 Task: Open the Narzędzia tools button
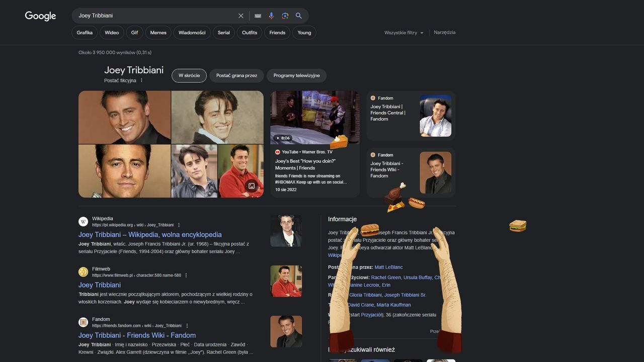(445, 32)
